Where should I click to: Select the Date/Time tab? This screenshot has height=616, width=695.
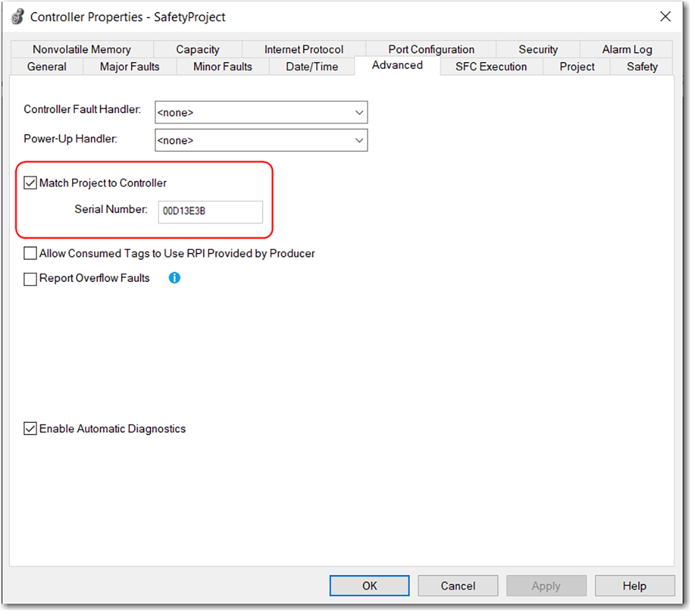coord(312,66)
